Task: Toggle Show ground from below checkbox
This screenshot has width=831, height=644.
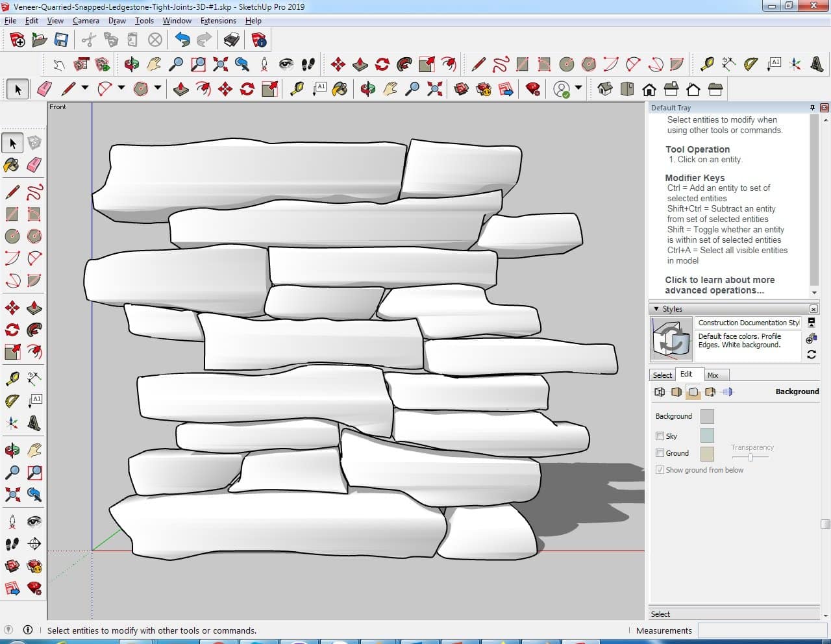Action: click(660, 470)
